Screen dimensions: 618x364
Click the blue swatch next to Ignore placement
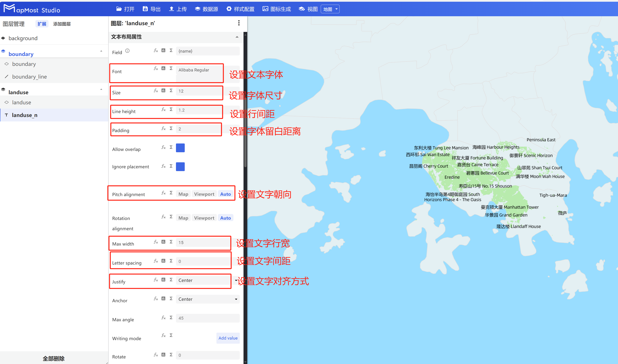click(x=180, y=167)
